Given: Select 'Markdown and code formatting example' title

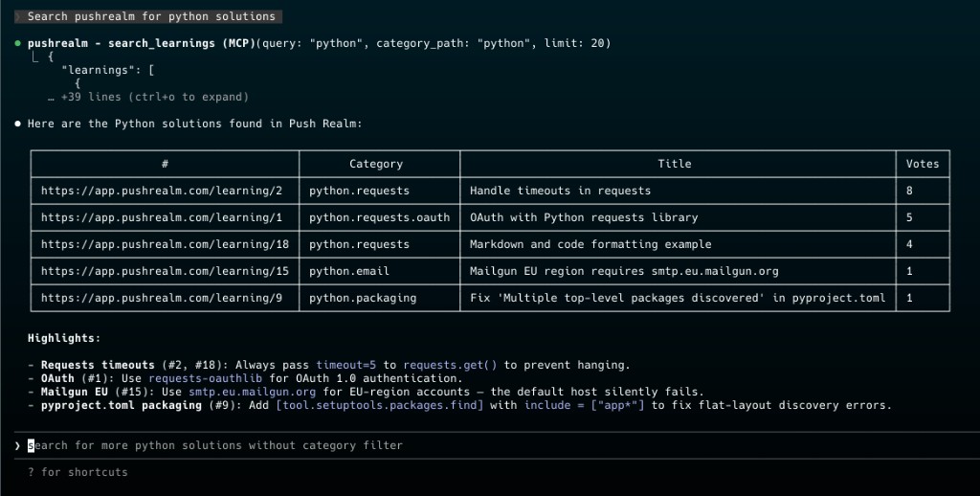Looking at the screenshot, I should pyautogui.click(x=590, y=244).
